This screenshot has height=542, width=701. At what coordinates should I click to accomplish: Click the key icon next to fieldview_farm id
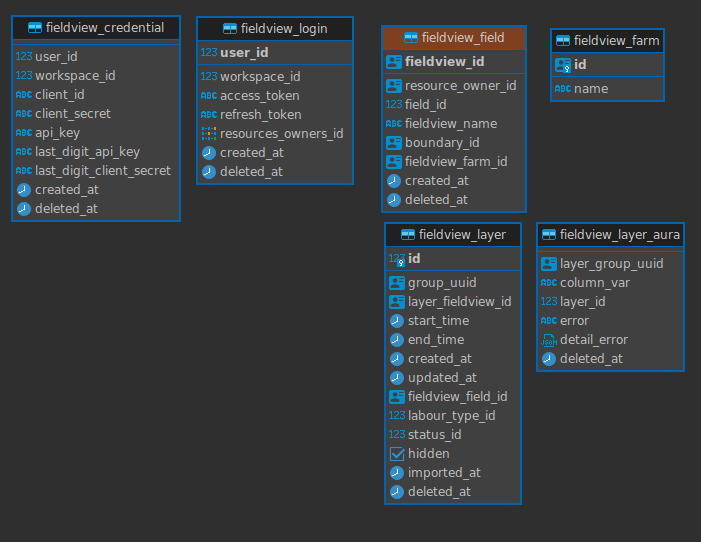point(563,65)
